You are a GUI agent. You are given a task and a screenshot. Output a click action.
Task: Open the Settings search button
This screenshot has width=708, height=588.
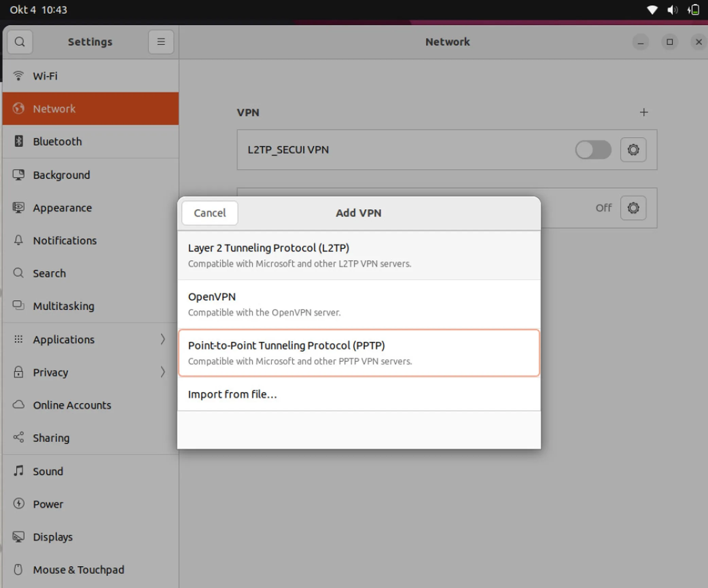[x=20, y=42]
